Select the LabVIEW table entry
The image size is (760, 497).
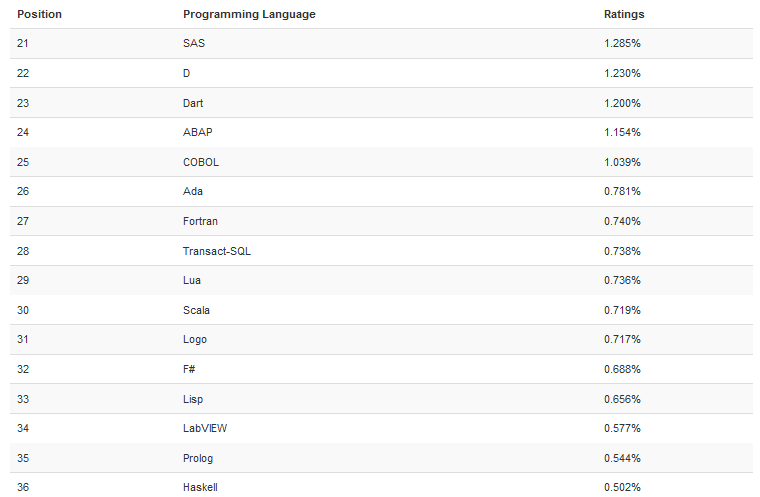click(205, 429)
